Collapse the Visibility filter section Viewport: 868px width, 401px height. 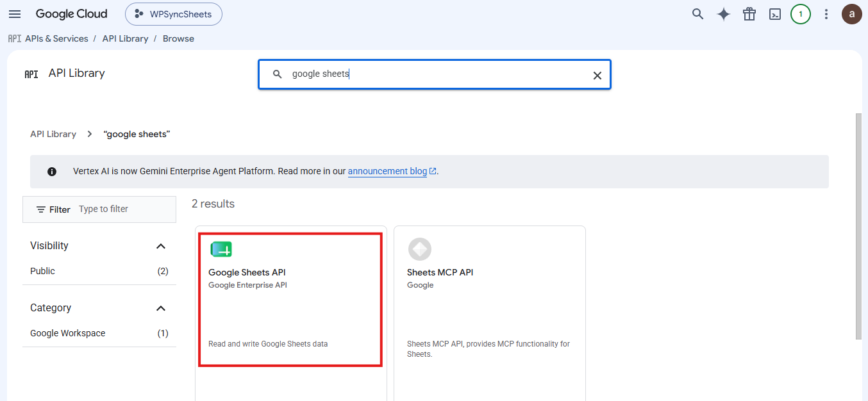161,246
